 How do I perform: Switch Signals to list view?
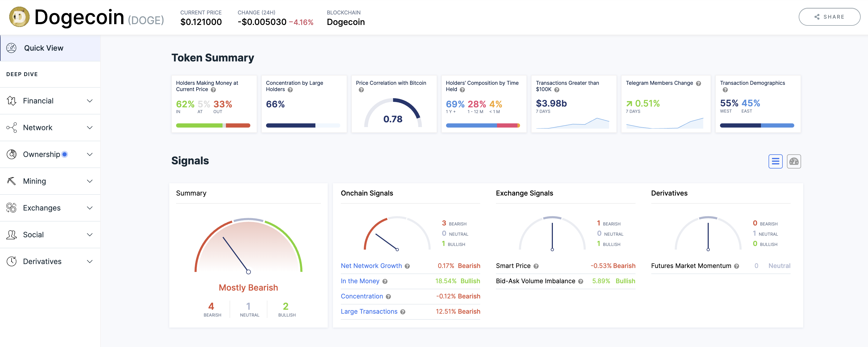775,161
